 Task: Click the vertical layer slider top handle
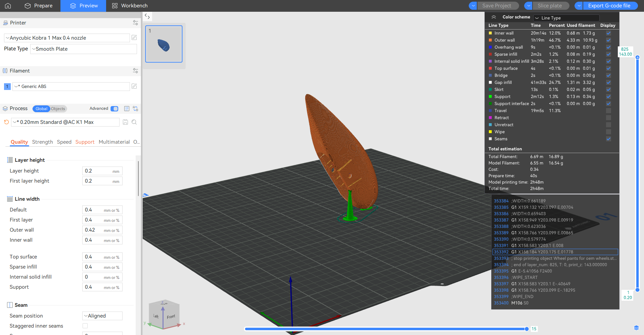637,57
